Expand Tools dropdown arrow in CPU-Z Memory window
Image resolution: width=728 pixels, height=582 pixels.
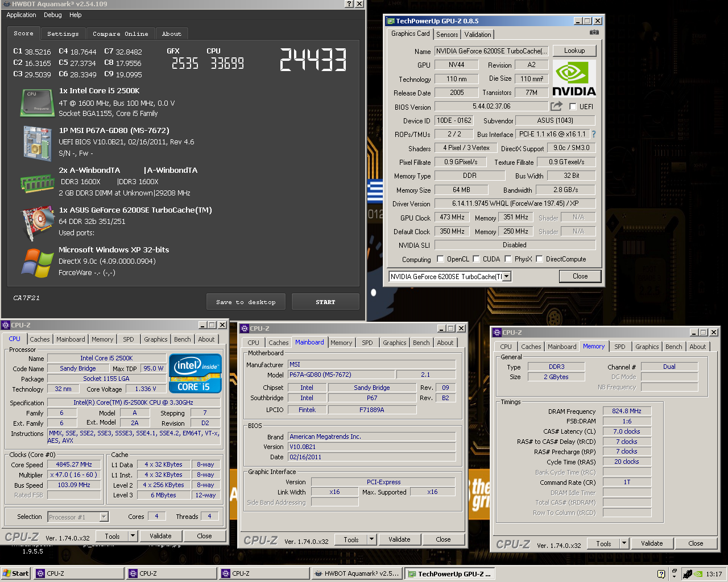click(x=624, y=543)
